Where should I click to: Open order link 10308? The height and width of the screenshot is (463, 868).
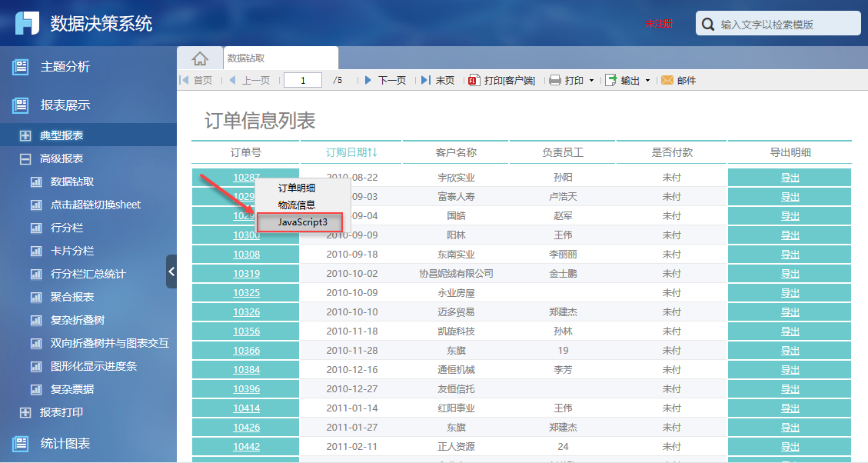tap(246, 255)
